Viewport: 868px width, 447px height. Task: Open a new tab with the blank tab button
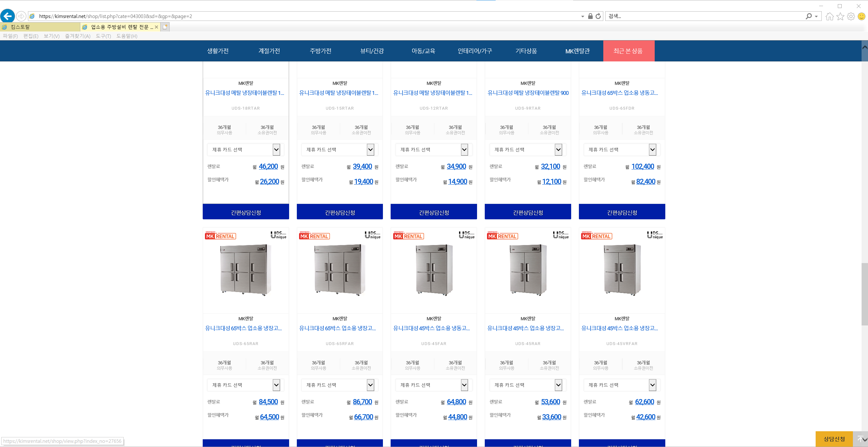pos(165,27)
